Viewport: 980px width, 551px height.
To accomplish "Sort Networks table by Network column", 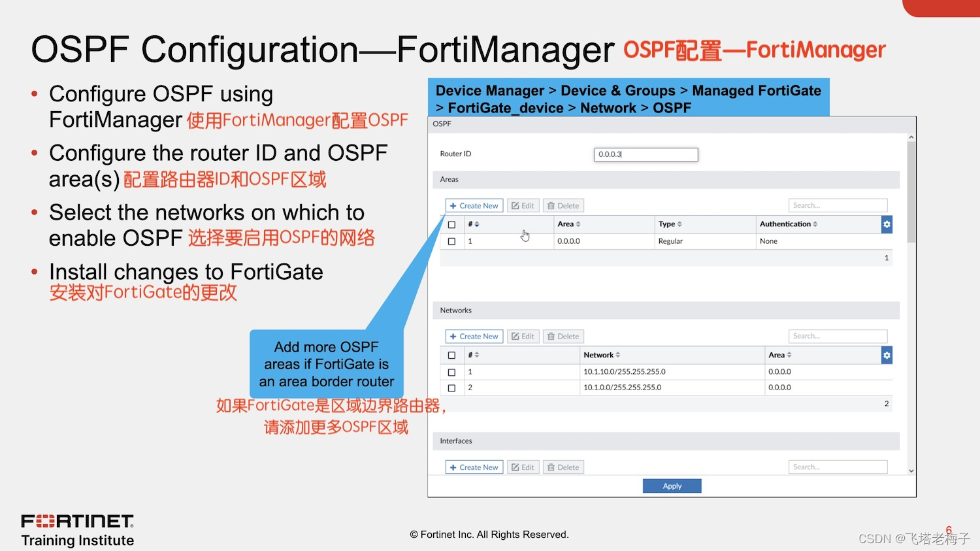I will point(602,355).
